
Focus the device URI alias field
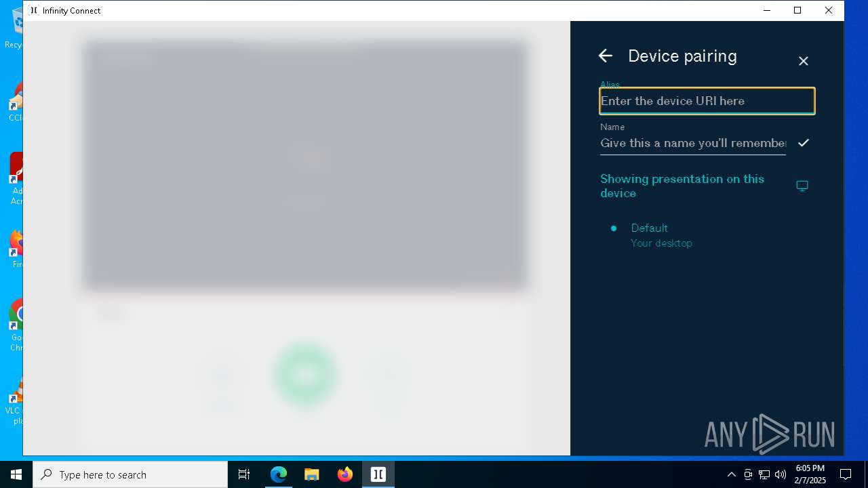tap(707, 101)
